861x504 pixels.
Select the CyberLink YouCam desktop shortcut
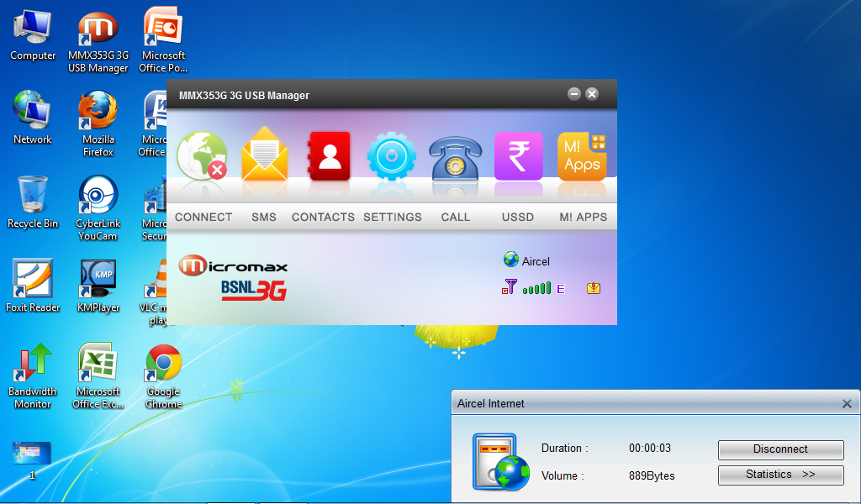pos(98,207)
